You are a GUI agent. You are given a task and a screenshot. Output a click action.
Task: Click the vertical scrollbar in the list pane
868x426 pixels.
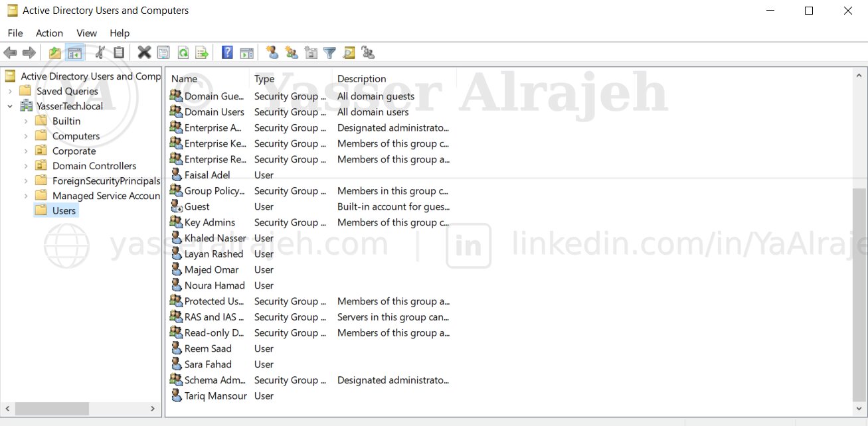click(859, 295)
